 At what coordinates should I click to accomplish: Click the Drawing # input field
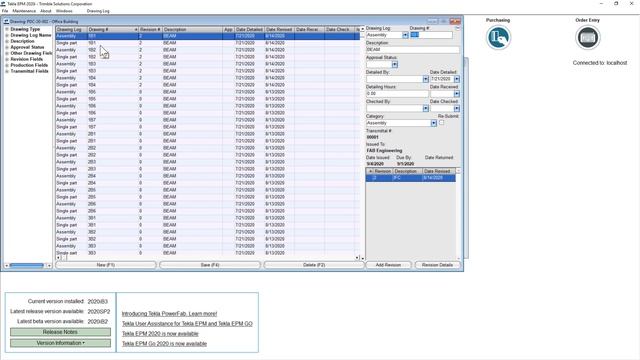[431, 35]
